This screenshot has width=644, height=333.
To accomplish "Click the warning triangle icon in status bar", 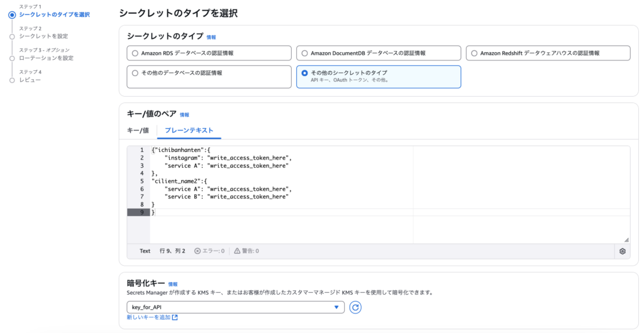I will click(237, 251).
